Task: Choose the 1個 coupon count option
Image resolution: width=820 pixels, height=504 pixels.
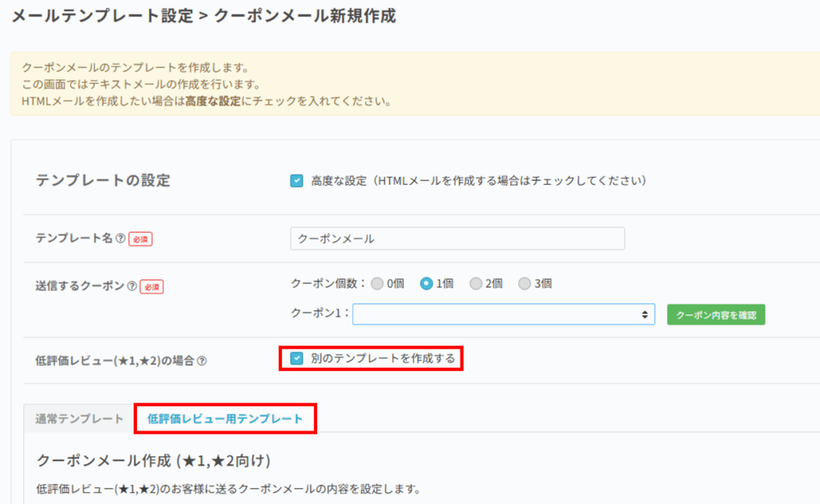Action: coord(427,283)
